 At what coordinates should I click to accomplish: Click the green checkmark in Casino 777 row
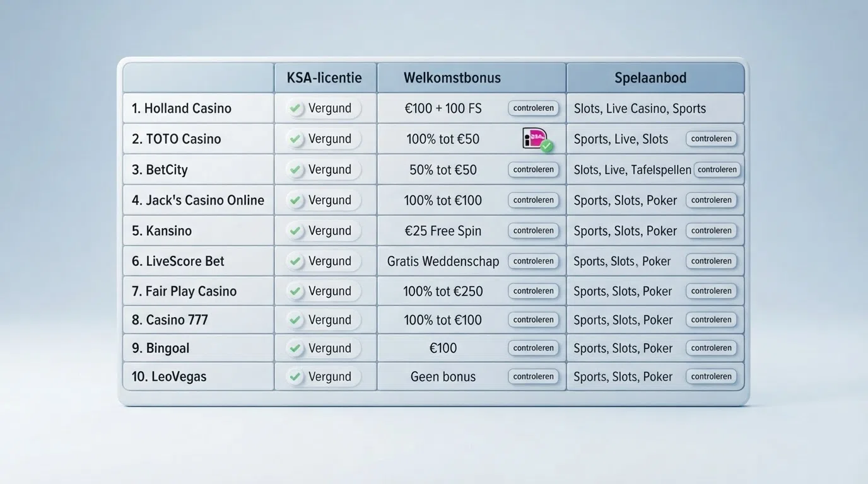(295, 320)
